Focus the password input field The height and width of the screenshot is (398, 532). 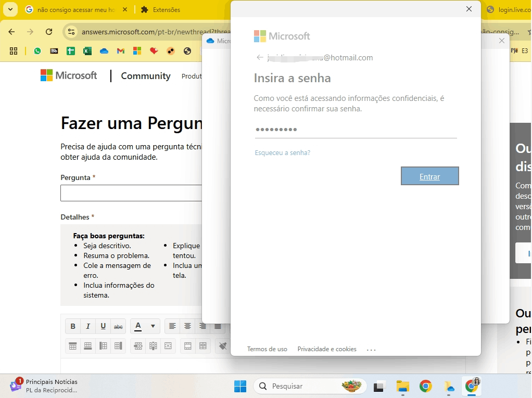pyautogui.click(x=356, y=130)
